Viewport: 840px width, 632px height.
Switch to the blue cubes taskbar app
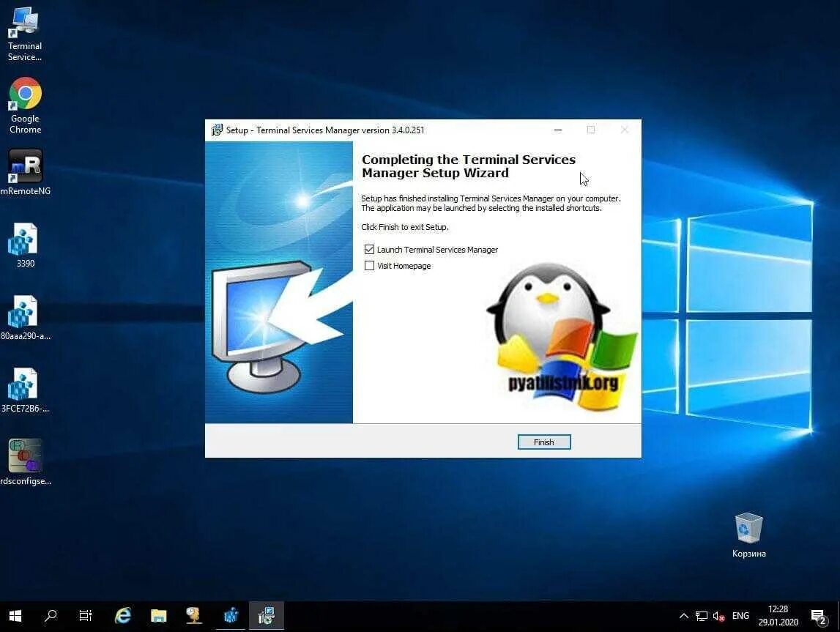coord(231,616)
